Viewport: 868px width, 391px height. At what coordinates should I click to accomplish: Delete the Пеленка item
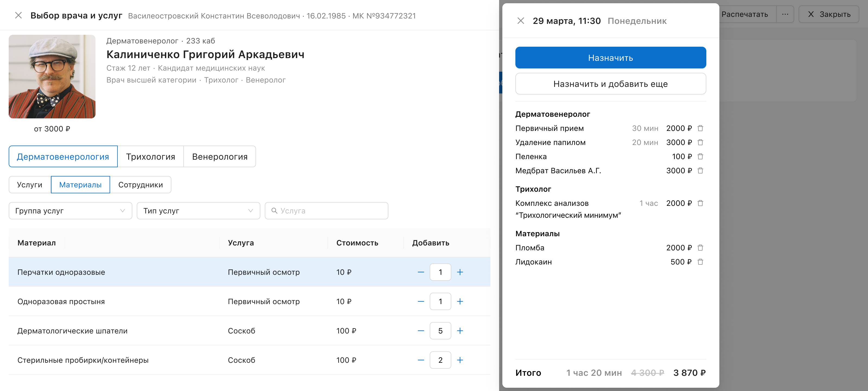point(700,156)
